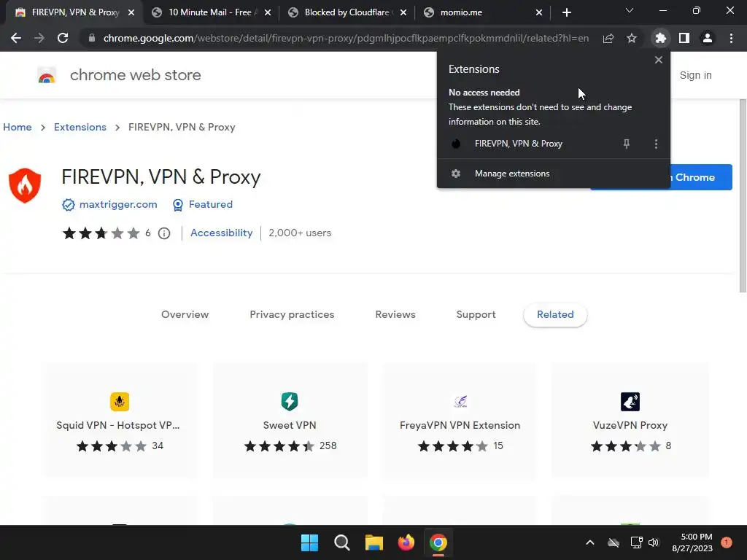Toggle the side panel icon
Image resolution: width=747 pixels, height=560 pixels.
click(x=684, y=38)
